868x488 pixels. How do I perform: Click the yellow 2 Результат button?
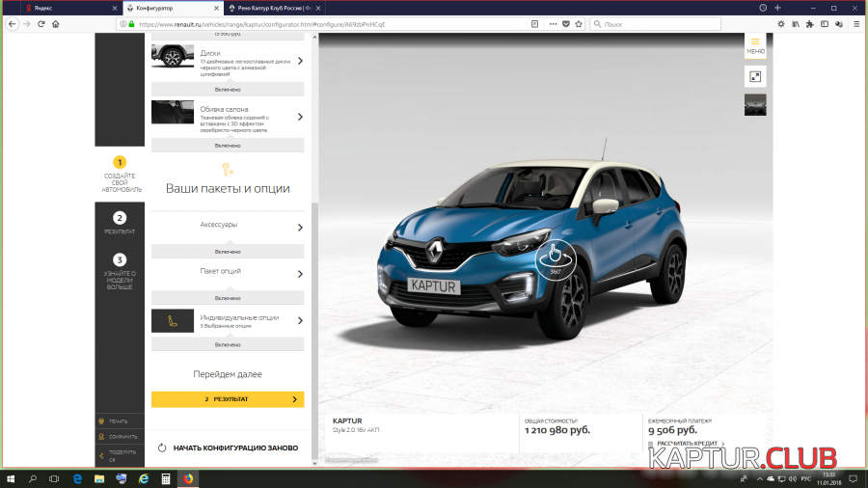228,399
